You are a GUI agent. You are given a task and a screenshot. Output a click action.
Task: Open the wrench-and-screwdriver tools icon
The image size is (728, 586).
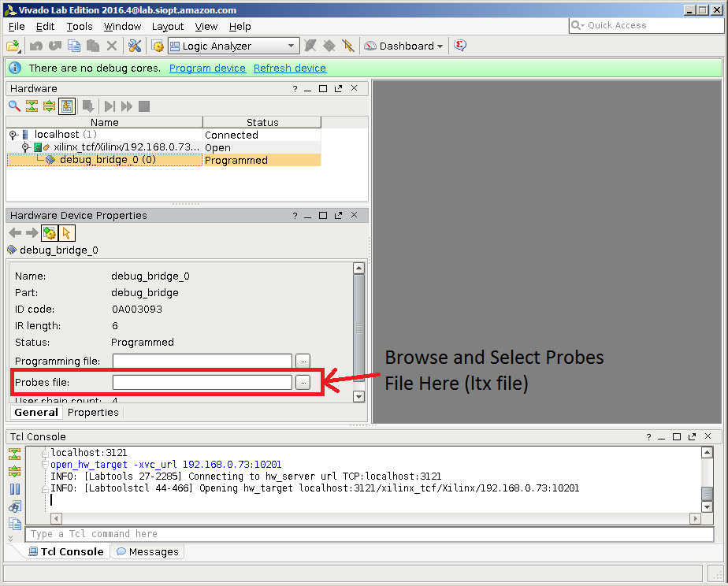135,46
